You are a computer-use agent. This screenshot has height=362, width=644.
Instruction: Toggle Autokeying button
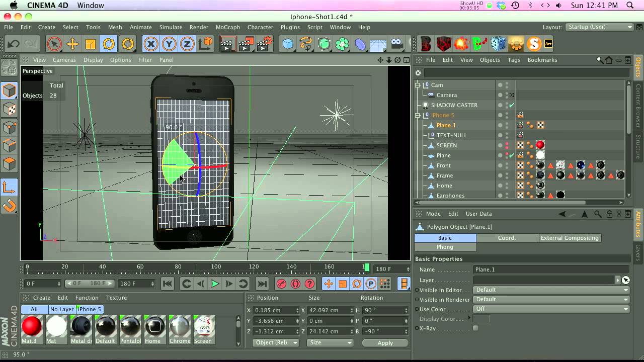point(295,284)
